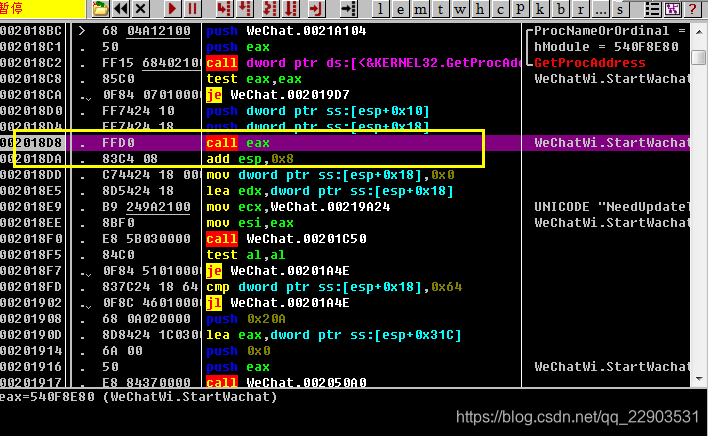Click the Execute Till Return icon
The height and width of the screenshot is (436, 708).
317,9
